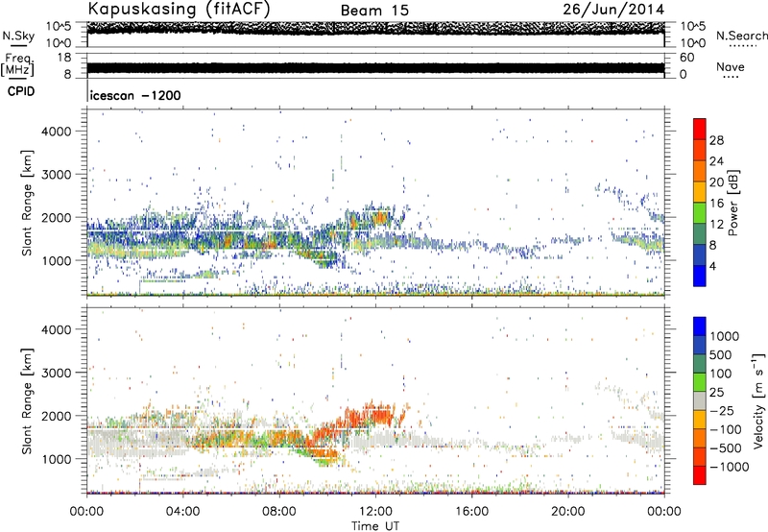This screenshot has height=532, width=768.
Task: Click the '12:00' time axis tick label
Action: pos(375,512)
